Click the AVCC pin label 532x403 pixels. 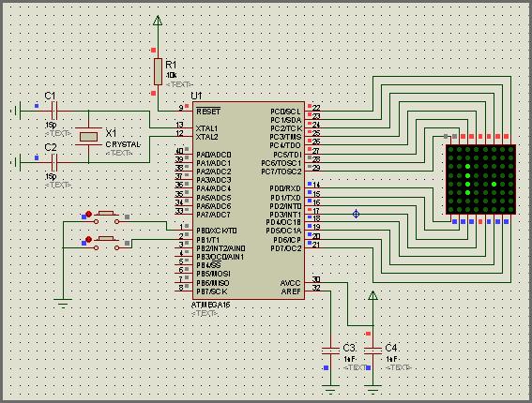point(291,283)
